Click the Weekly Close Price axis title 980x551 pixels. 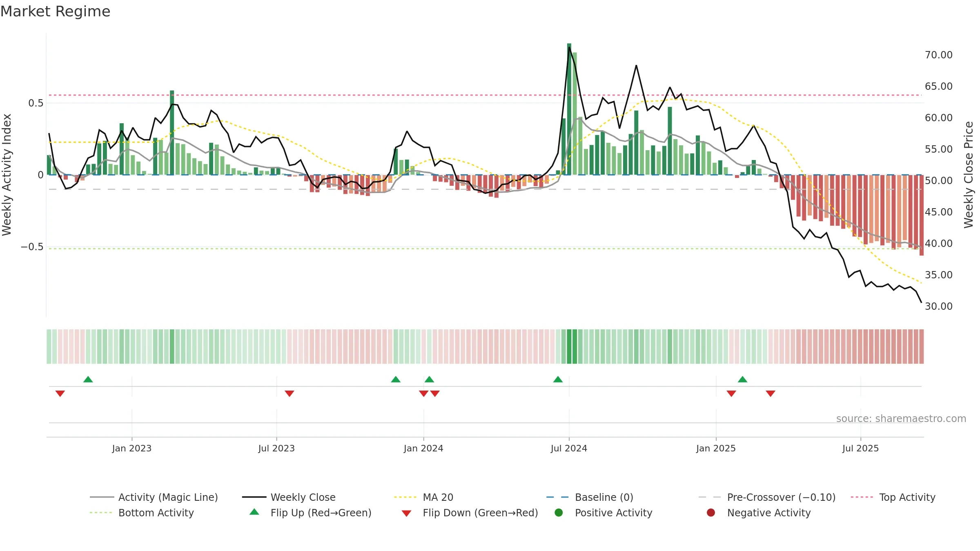tap(969, 175)
